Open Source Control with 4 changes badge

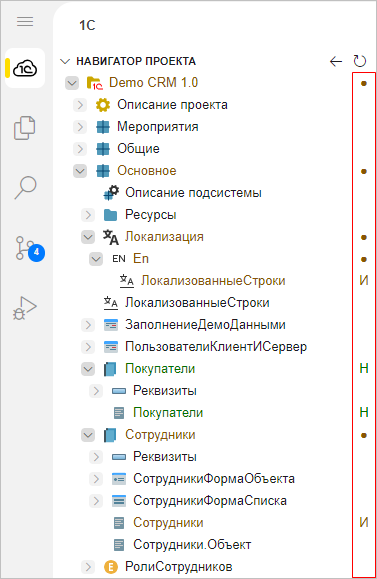[30, 249]
